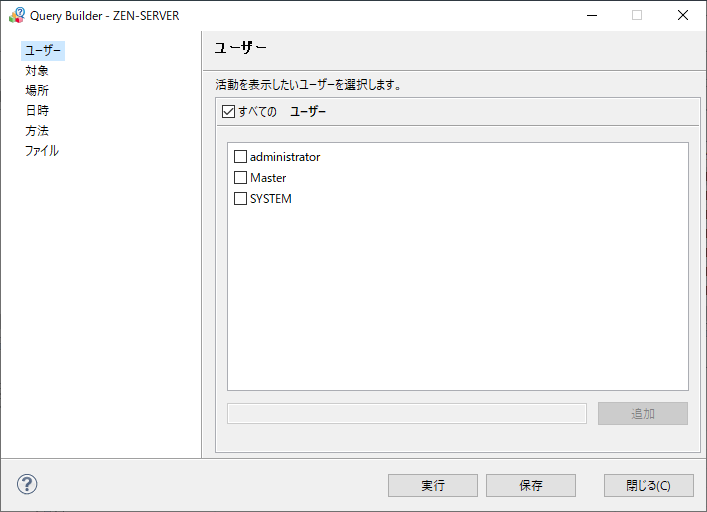Open the 対象 section in sidebar
This screenshot has width=707, height=512.
37,71
